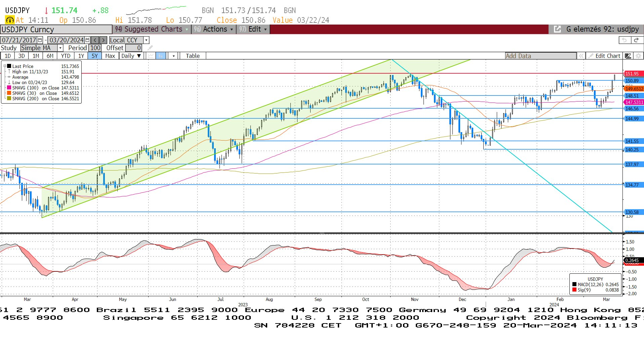Select the 6M time range tab
644x344 pixels.
click(x=50, y=56)
